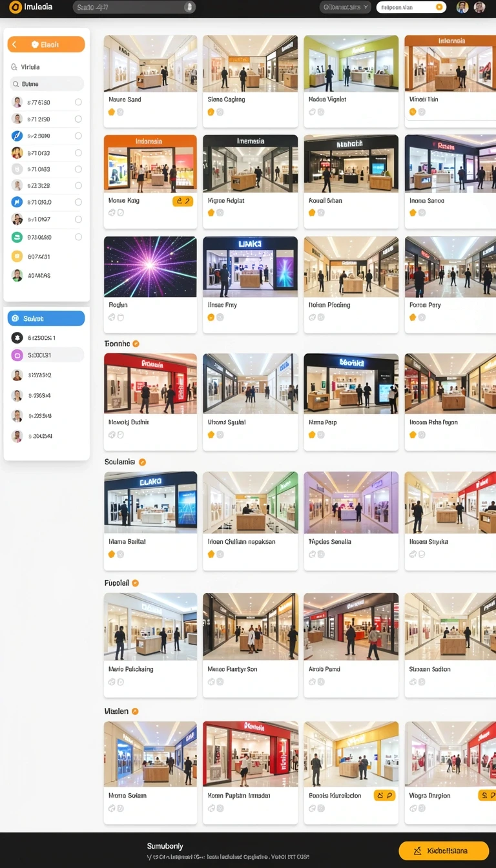The width and height of the screenshot is (496, 868).
Task: Click the orange badge under Mama Bailtal
Action: [112, 554]
